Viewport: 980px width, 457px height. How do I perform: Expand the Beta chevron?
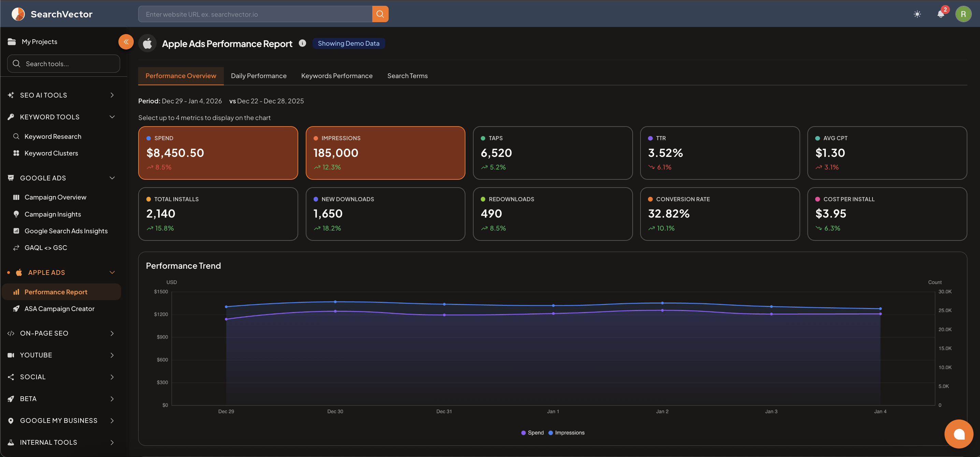point(112,399)
